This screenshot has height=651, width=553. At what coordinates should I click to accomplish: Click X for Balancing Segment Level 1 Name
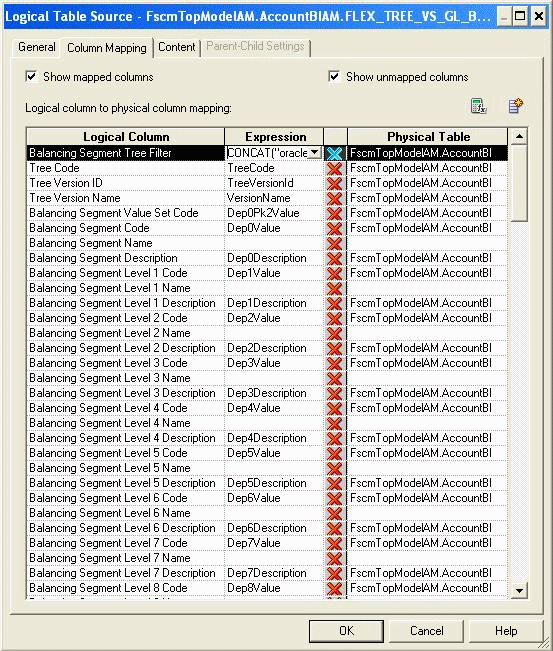[x=335, y=288]
